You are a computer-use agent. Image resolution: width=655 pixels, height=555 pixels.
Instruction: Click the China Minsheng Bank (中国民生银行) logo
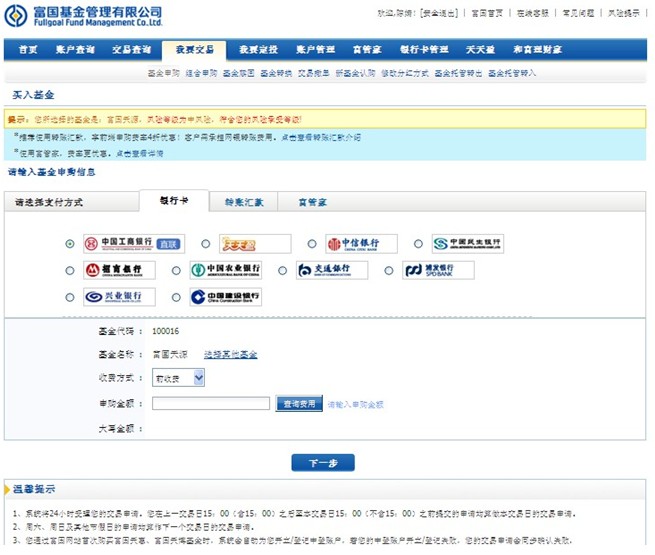point(468,244)
